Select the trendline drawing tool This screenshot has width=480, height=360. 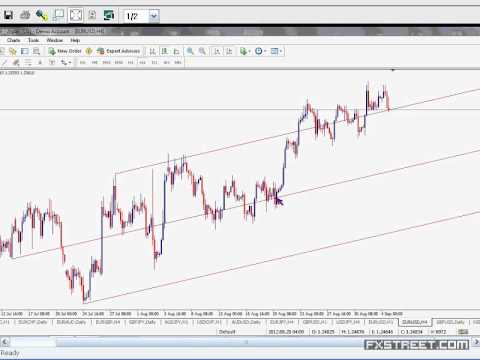pyautogui.click(x=4, y=62)
